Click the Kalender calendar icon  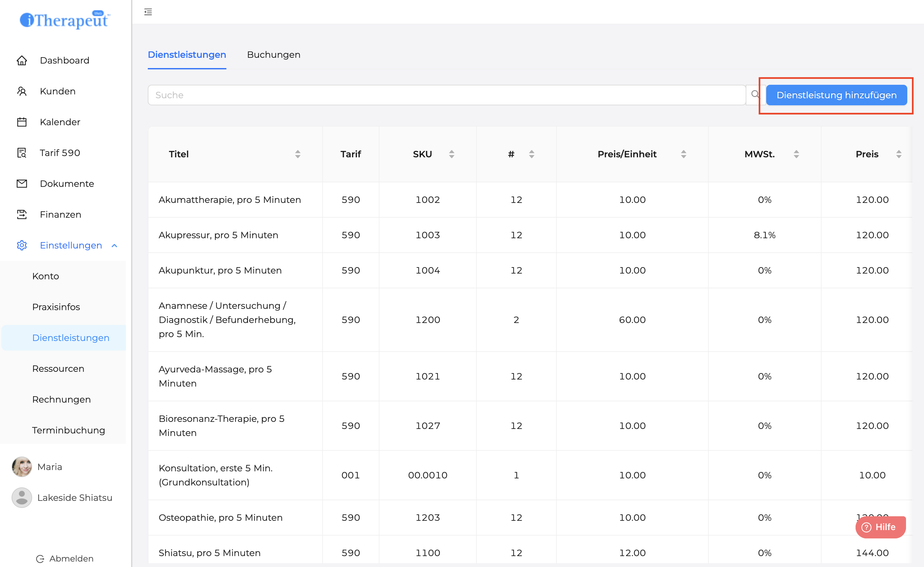pos(22,122)
